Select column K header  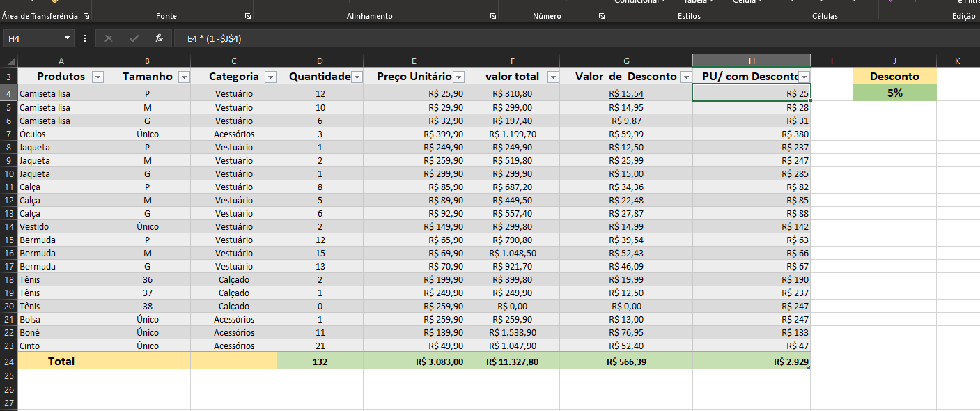point(958,61)
